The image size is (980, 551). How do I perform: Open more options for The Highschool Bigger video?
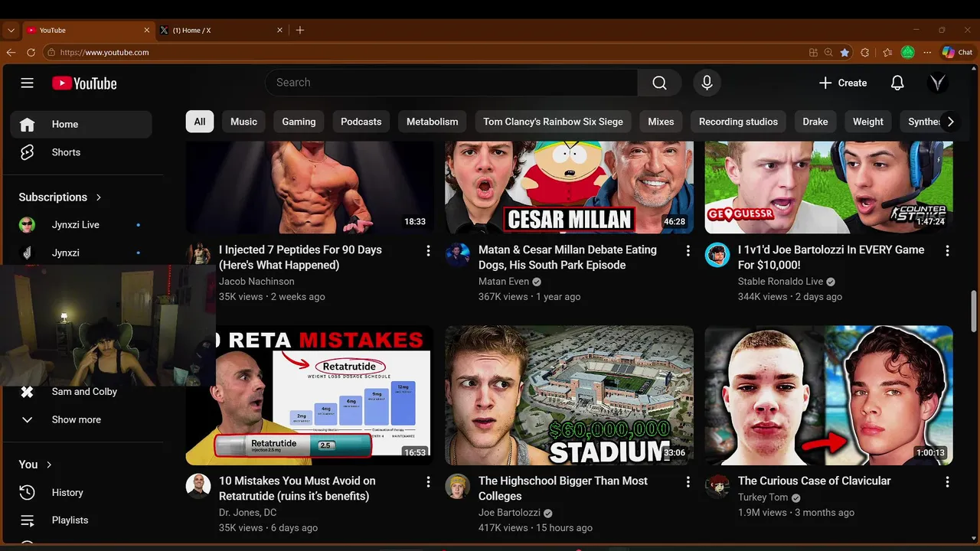(x=688, y=482)
